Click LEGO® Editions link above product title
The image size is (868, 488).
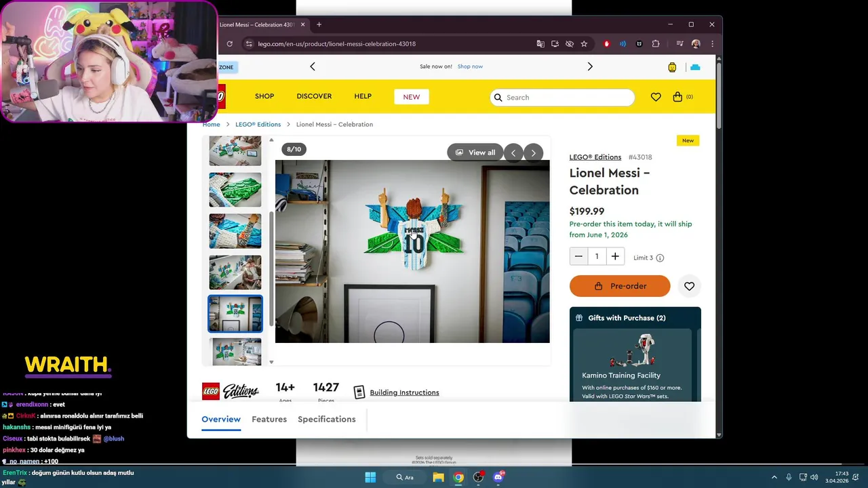point(595,157)
